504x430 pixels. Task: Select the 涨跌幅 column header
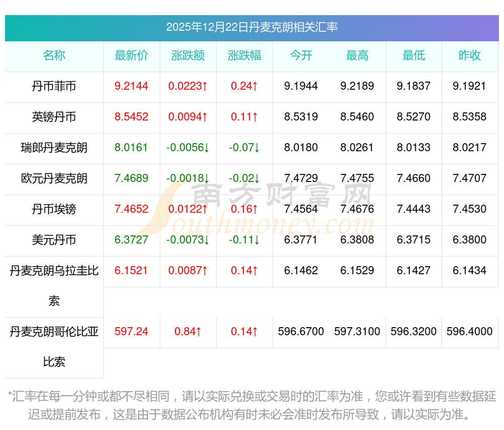[x=244, y=55]
